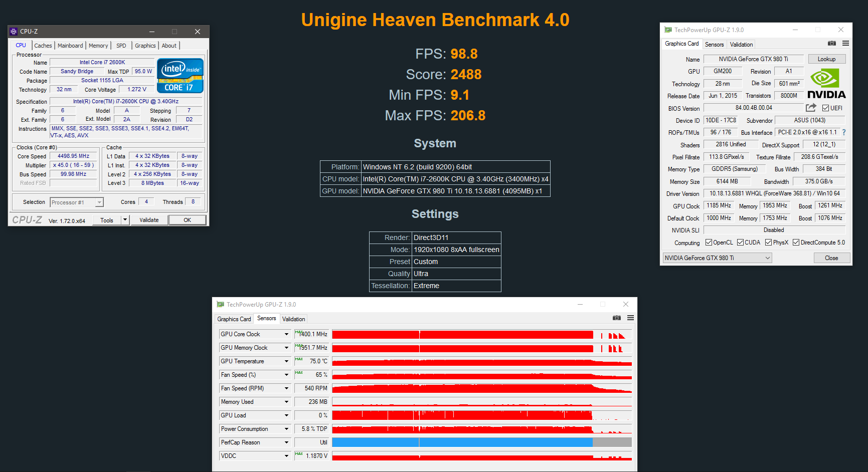Screen dimensions: 868x472
Task: Open Validation tab in GPU-Z Sensors window
Action: (293, 319)
